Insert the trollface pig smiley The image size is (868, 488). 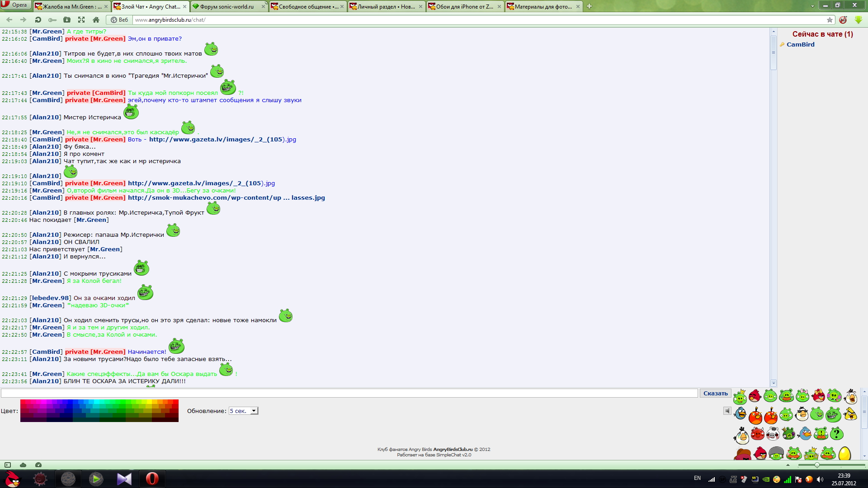click(x=833, y=414)
